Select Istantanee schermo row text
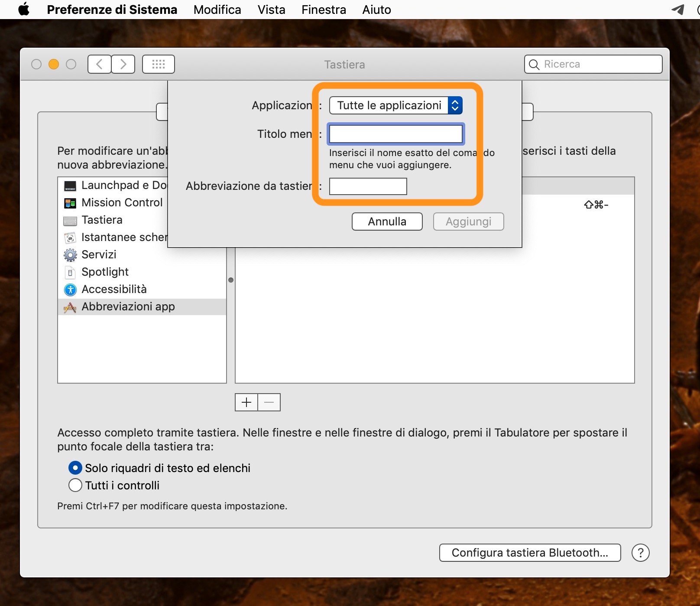 tap(124, 238)
